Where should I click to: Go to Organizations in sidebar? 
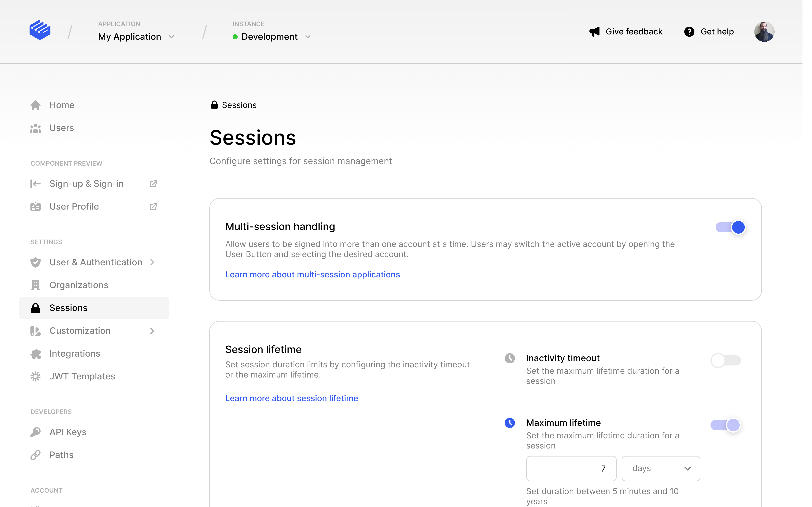79,285
